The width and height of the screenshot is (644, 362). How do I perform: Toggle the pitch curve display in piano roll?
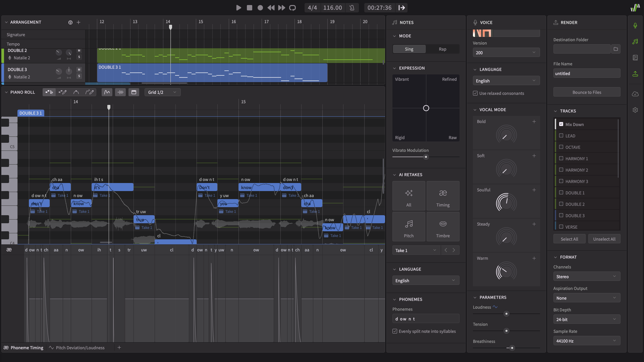pos(107,92)
